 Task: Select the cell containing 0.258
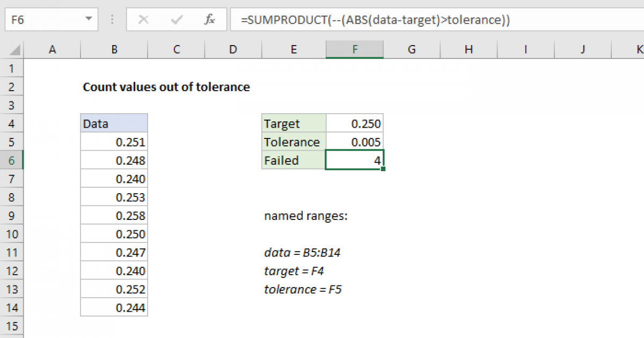point(114,216)
